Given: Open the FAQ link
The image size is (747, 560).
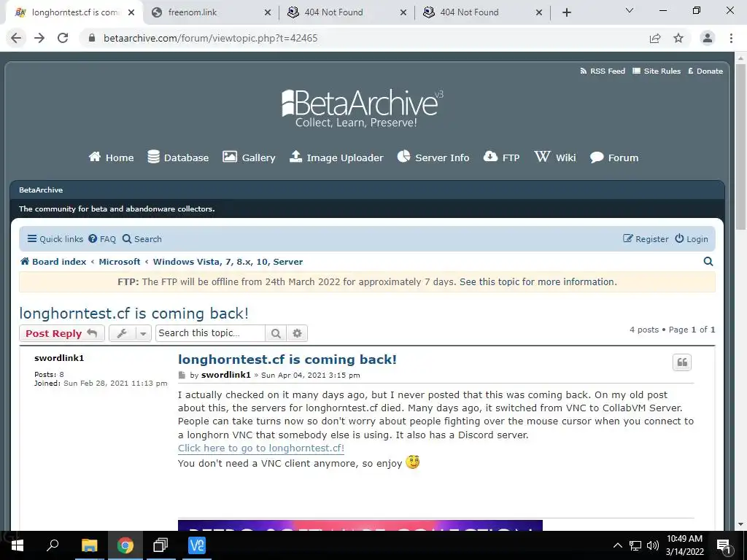Looking at the screenshot, I should coord(102,239).
